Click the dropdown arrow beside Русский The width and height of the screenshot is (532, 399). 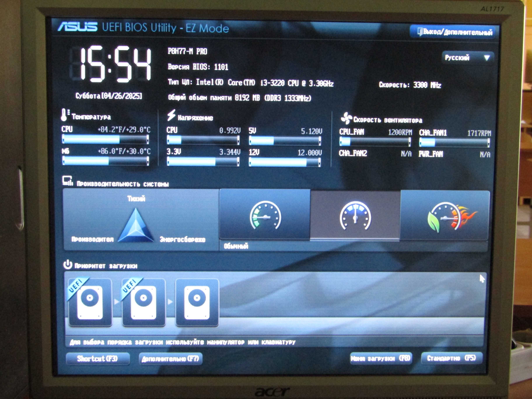click(x=487, y=58)
